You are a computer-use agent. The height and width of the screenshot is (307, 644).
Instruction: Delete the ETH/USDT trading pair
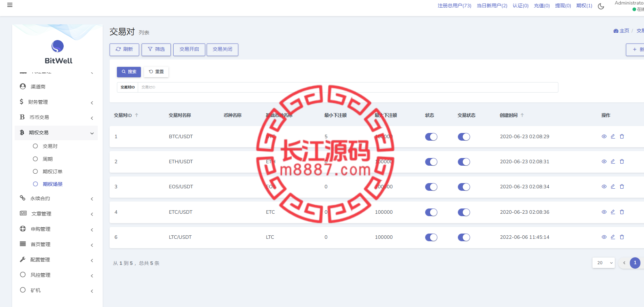pyautogui.click(x=622, y=162)
